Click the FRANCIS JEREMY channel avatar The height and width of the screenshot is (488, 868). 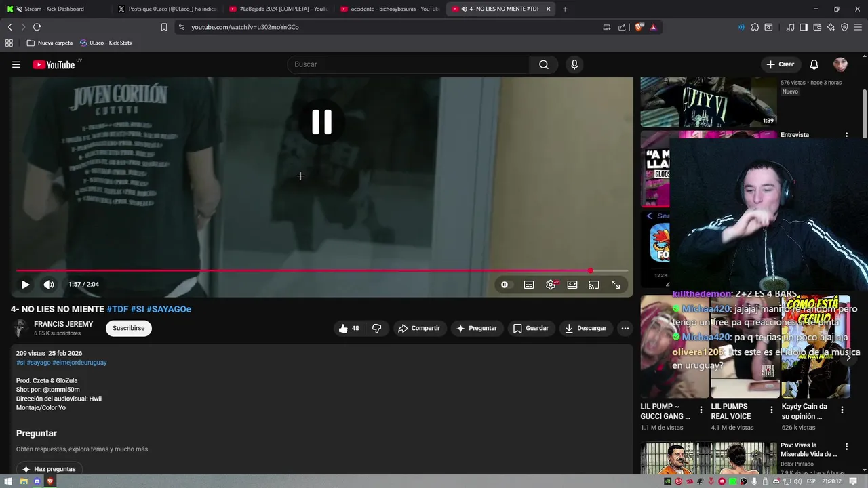(20, 328)
